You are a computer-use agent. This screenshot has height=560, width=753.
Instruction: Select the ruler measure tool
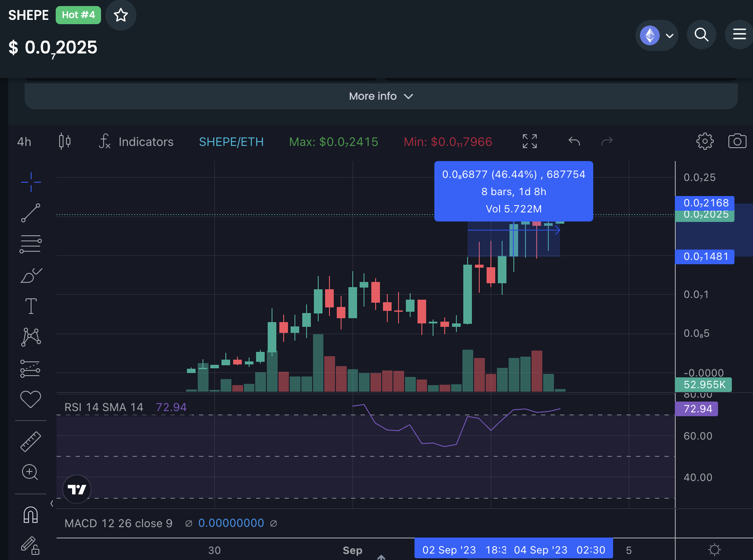[x=31, y=441]
